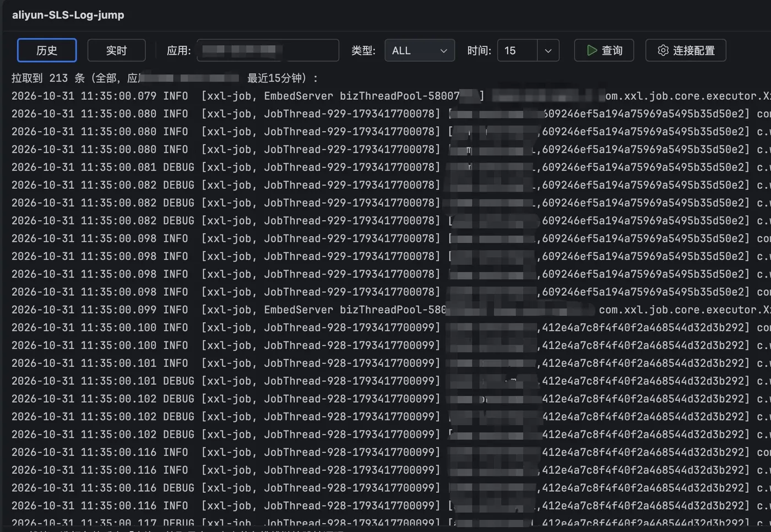Select the 11:35:00.116 DEBUG log line
The image size is (771, 532).
click(x=391, y=487)
